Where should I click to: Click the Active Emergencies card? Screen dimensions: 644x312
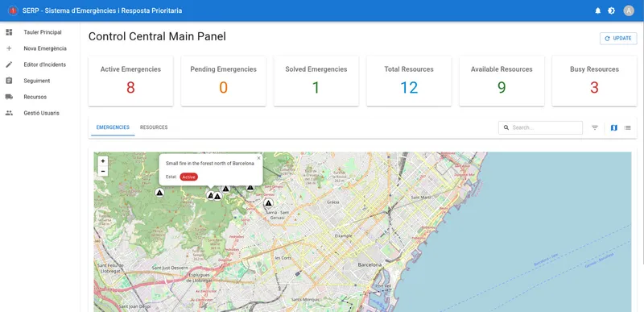[x=130, y=81]
